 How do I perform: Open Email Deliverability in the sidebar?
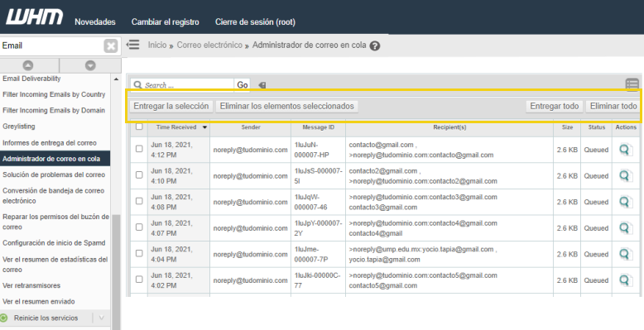coord(31,79)
